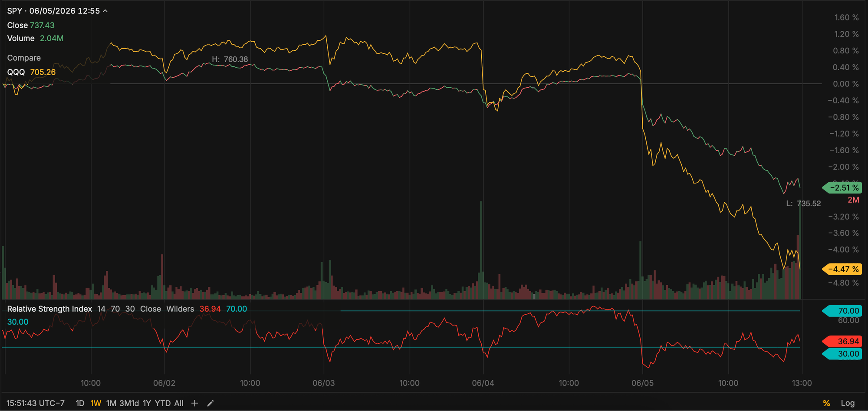
Task: Open Relative Strength Index indicator settings
Action: (49, 309)
